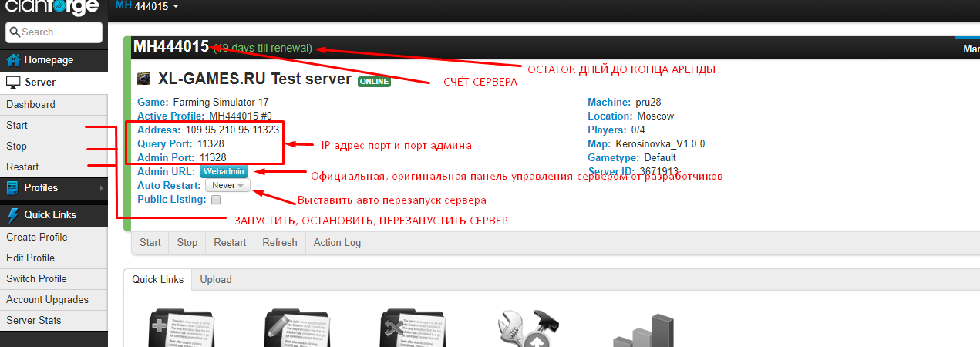Click Refresh in the server toolbar
The height and width of the screenshot is (347, 980).
(279, 242)
